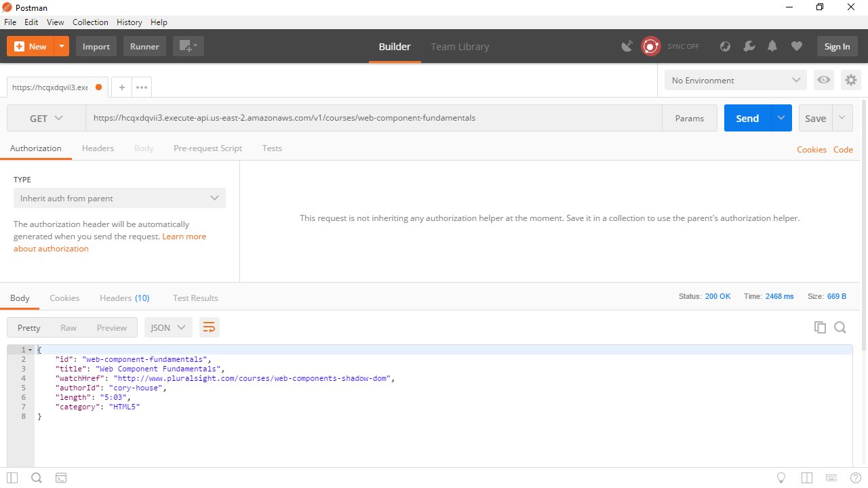
Task: Follow Learn more about authorization link
Action: click(184, 237)
